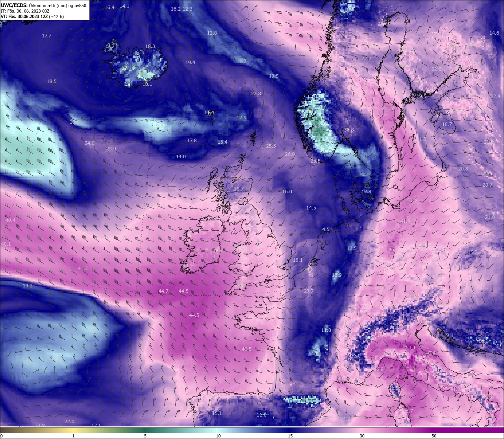The width and height of the screenshot is (504, 439).
Task: Click the map title 'UWC/ECDS: Úrkomumætti (mm) og uv850.'
Action: tap(44, 5)
